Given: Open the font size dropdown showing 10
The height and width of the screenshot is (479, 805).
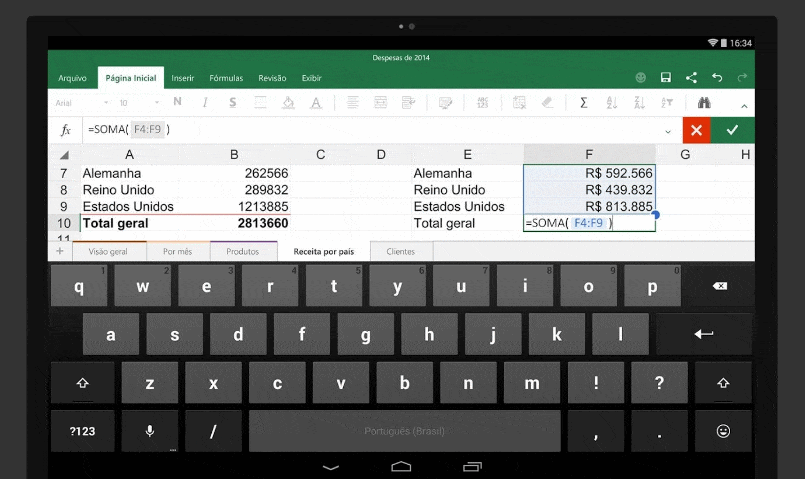Looking at the screenshot, I should [x=135, y=103].
